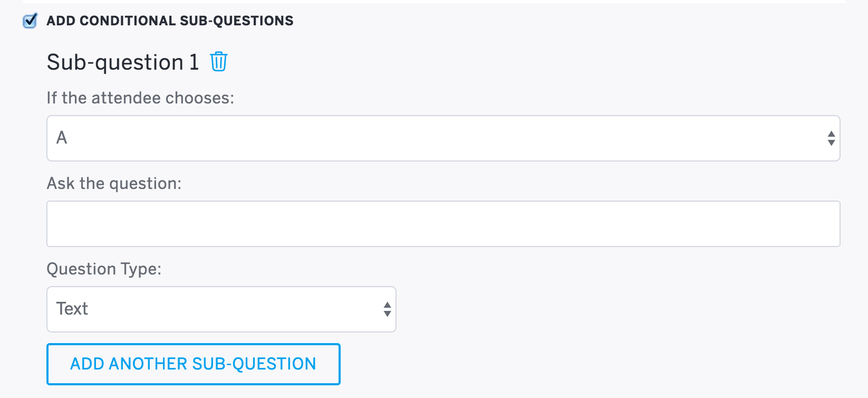Image resolution: width=868 pixels, height=398 pixels.
Task: Expand the Question Type dropdown
Action: click(221, 309)
